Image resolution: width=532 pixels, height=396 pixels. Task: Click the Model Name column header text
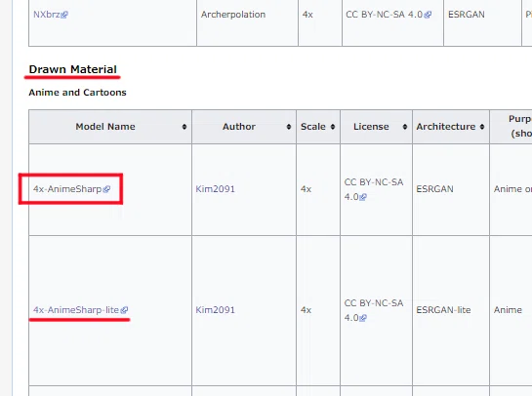(x=105, y=127)
